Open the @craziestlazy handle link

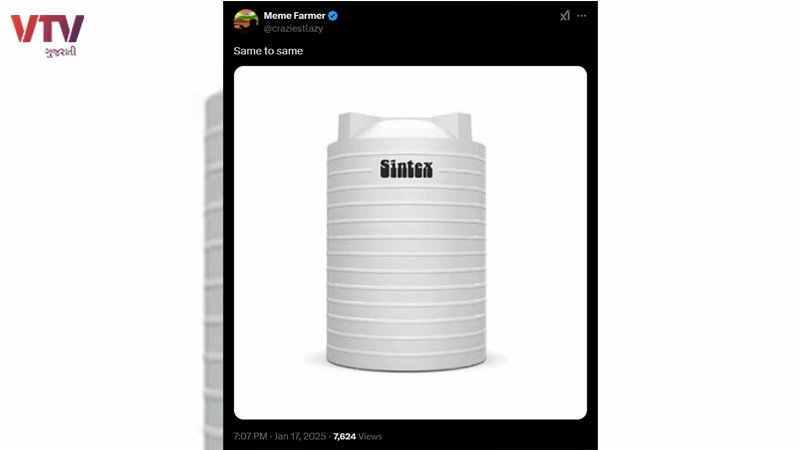293,29
